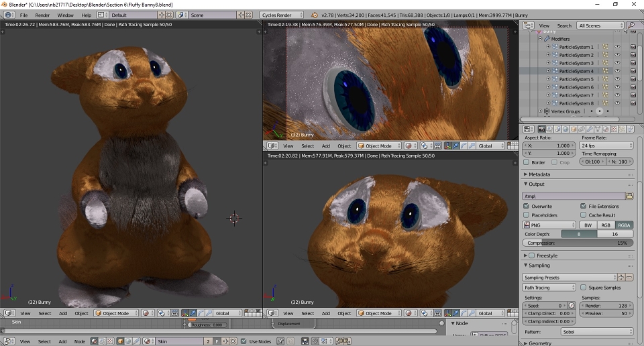The width and height of the screenshot is (644, 346).
Task: Click the Default screen layout field
Action: [133, 15]
